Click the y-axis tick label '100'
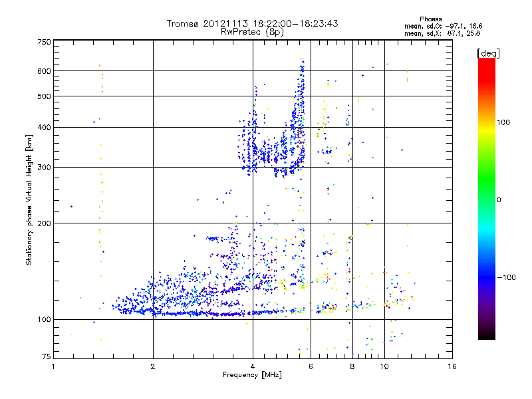 pos(45,320)
